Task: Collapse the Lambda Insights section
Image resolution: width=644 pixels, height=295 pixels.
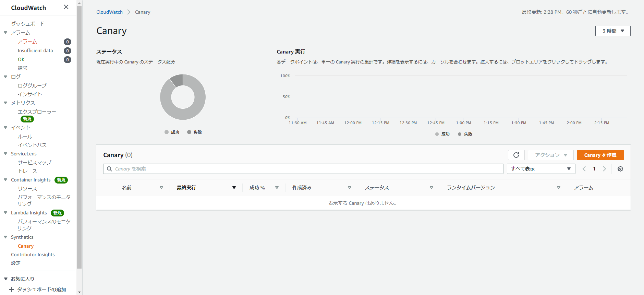Action: point(5,213)
